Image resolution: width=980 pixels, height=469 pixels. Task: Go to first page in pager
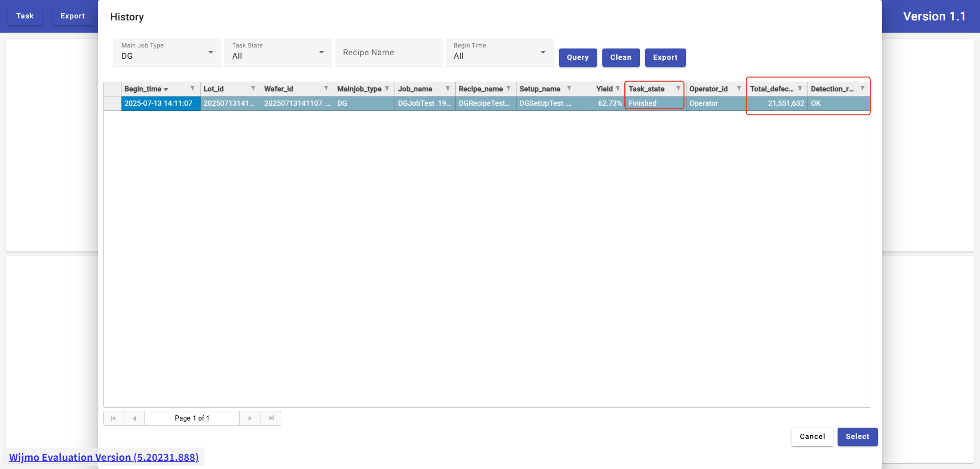pos(113,418)
